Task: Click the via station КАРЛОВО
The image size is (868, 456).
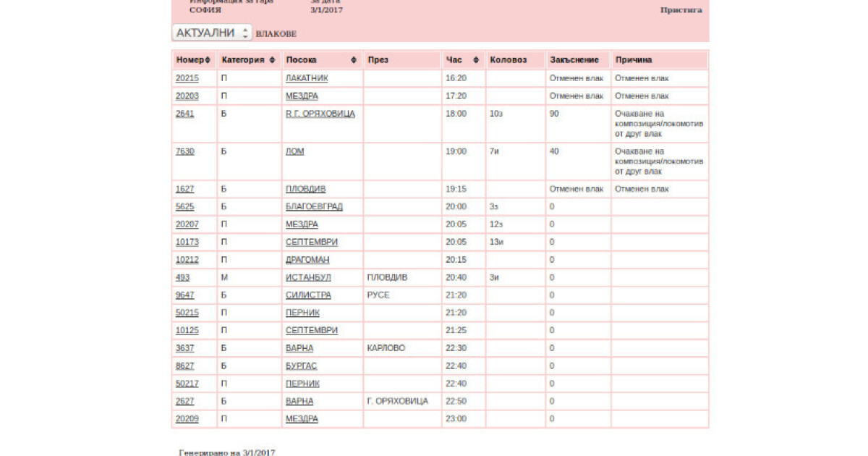Action: (386, 348)
